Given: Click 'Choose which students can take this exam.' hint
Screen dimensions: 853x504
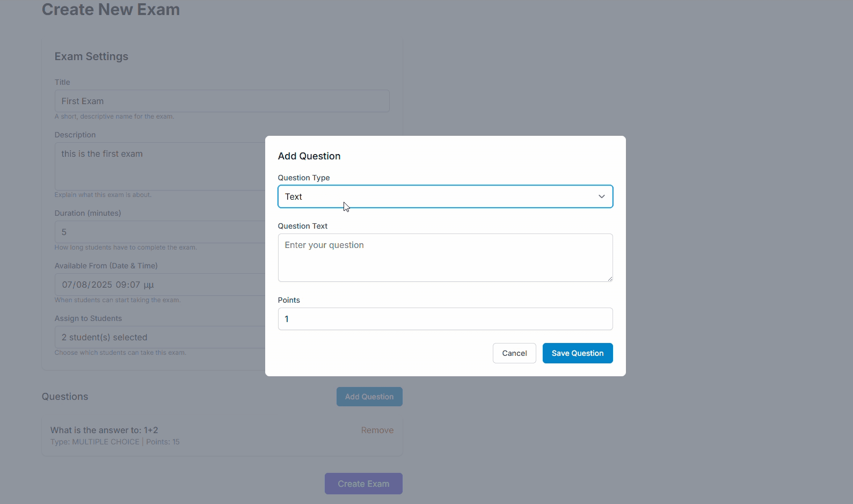Looking at the screenshot, I should pos(120,353).
